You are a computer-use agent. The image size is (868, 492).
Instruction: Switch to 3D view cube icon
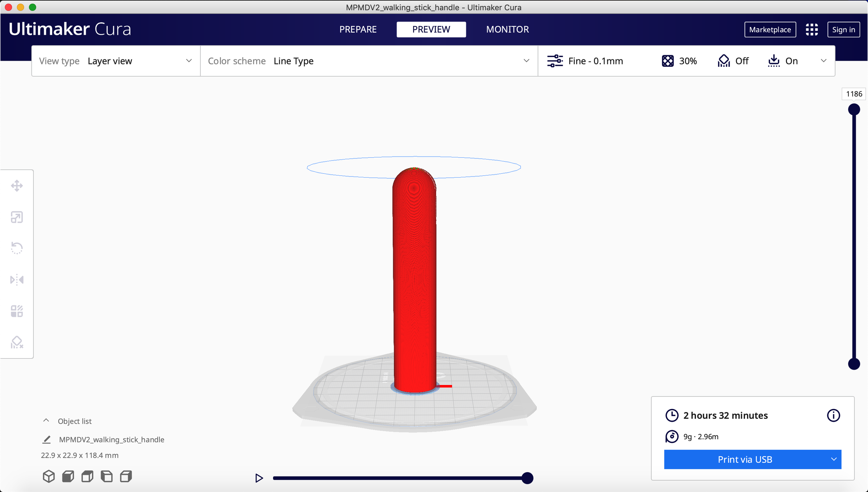(49, 476)
